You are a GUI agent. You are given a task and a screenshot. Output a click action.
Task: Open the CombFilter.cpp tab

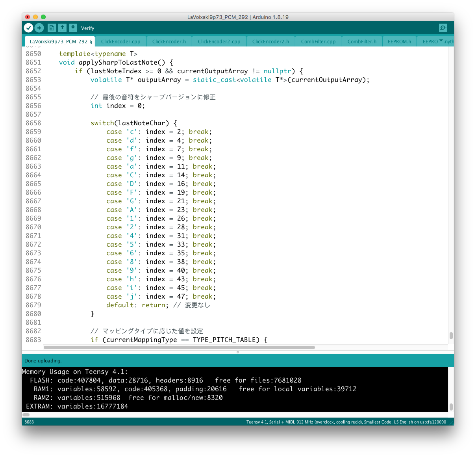pos(318,41)
